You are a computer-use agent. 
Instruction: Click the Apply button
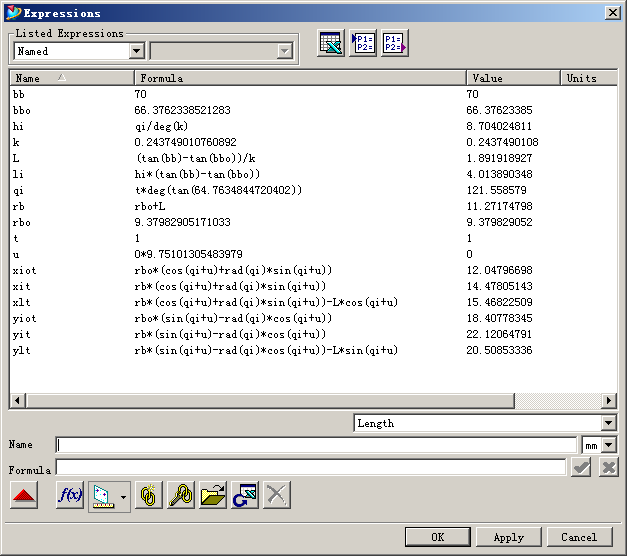coord(508,537)
